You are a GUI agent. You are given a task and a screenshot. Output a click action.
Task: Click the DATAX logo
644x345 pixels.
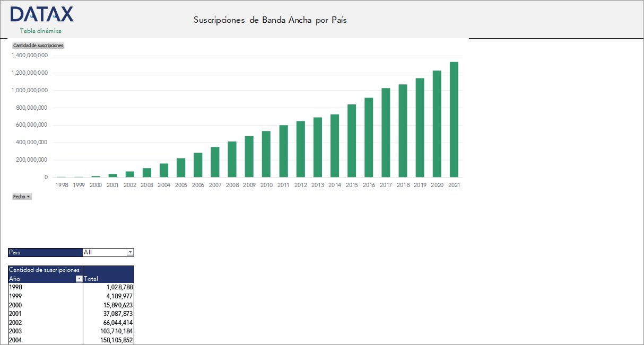(42, 14)
